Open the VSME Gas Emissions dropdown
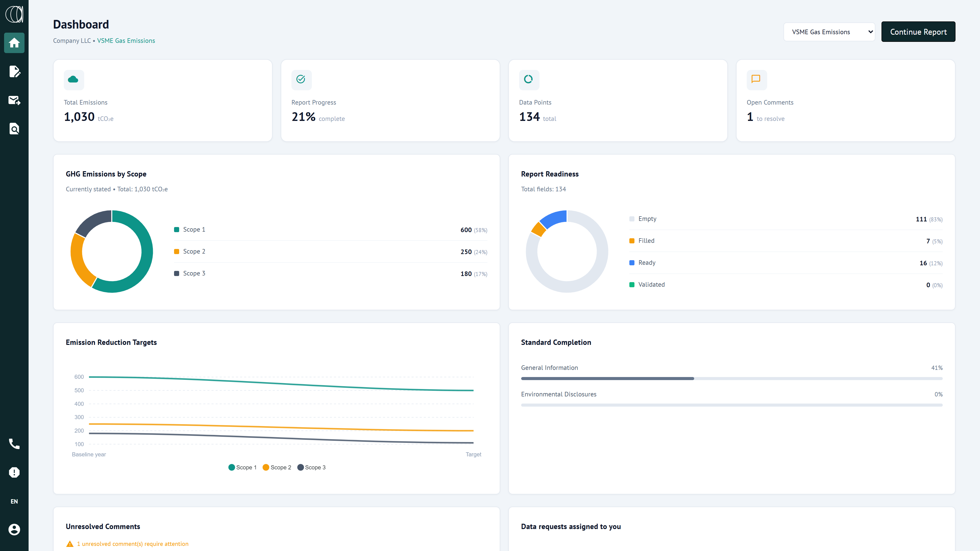This screenshot has width=980, height=551. click(x=829, y=32)
